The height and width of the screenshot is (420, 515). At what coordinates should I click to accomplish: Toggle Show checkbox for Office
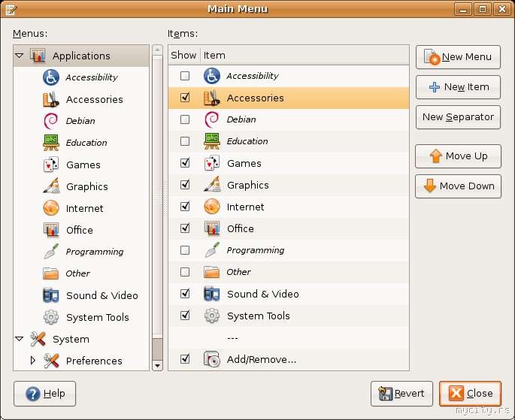185,228
